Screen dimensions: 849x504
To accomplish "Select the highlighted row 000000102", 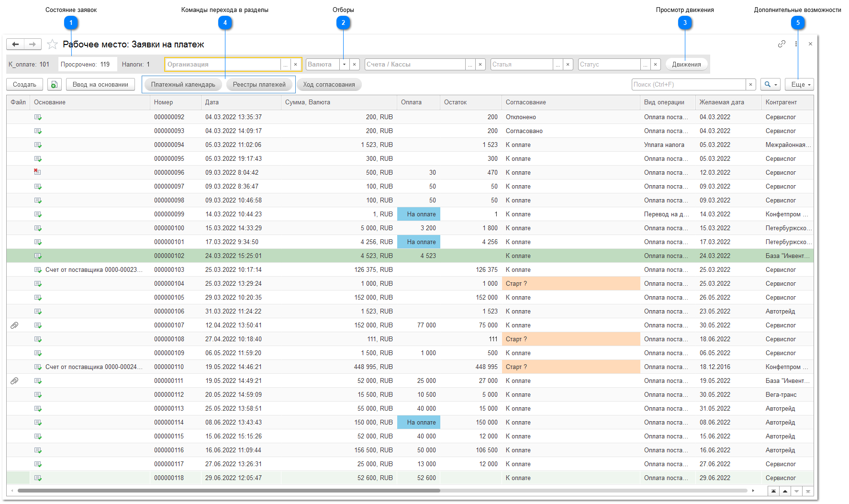I will point(410,256).
